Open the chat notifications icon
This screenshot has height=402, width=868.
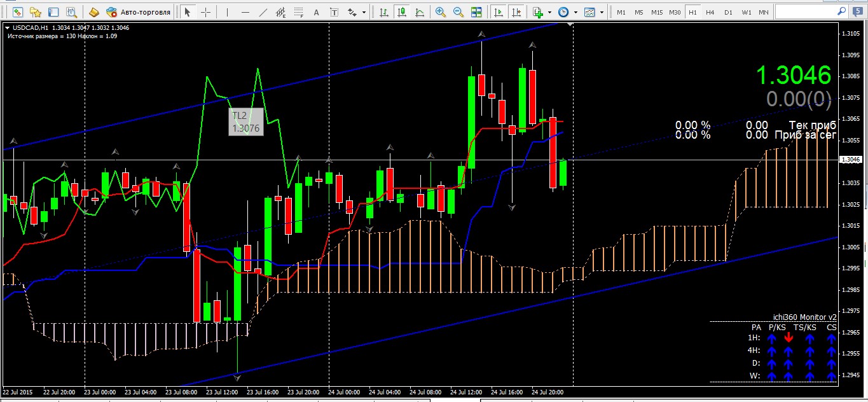(x=858, y=12)
